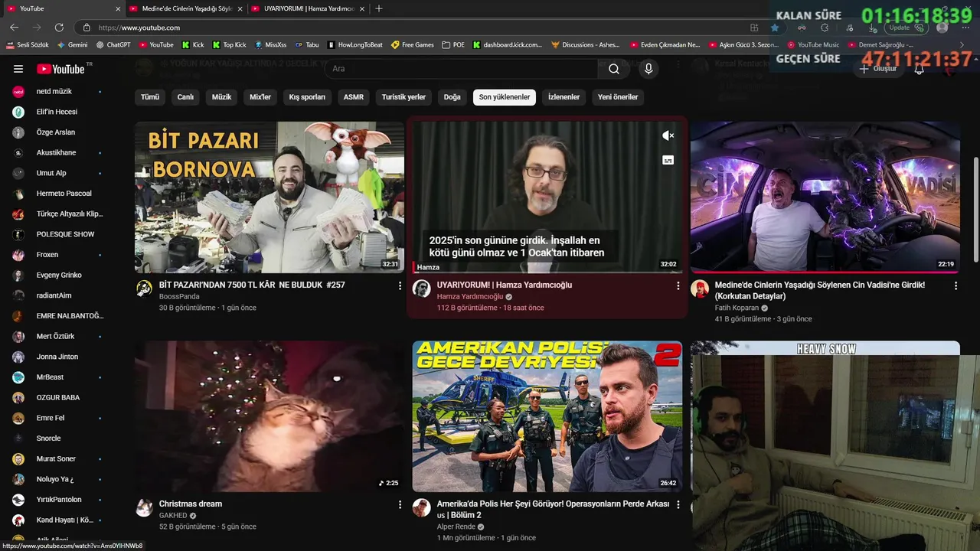Open more options for Christmas dream video
This screenshot has height=551, width=980.
(400, 504)
